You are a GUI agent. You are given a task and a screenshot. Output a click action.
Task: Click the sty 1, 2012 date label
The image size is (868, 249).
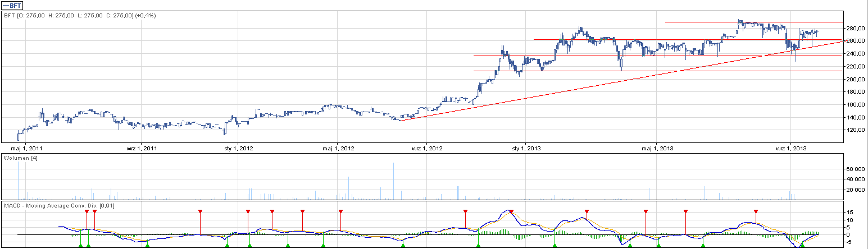pos(240,149)
